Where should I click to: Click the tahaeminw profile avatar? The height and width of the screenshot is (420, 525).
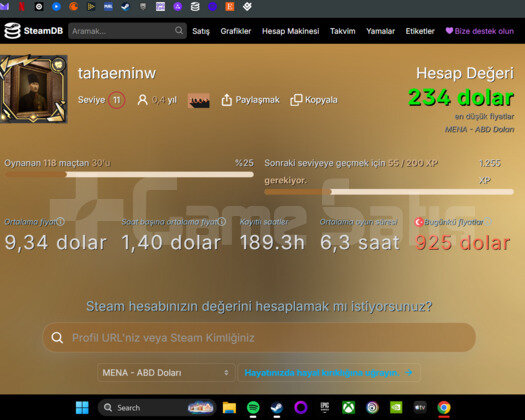coord(33,89)
